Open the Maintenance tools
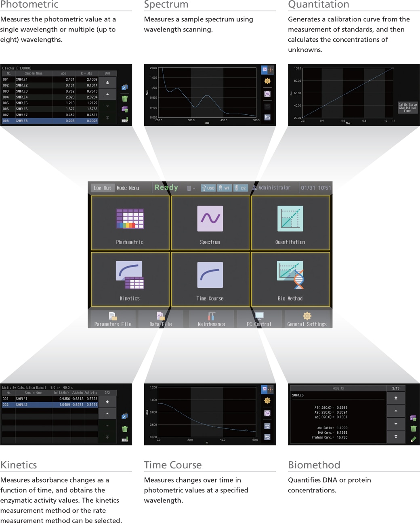420x523 pixels. 211,319
